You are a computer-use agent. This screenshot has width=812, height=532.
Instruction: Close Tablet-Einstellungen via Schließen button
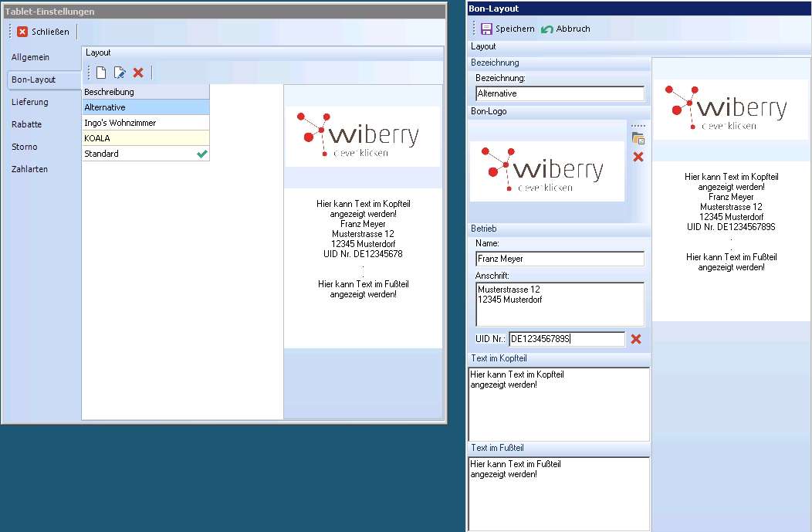43,32
